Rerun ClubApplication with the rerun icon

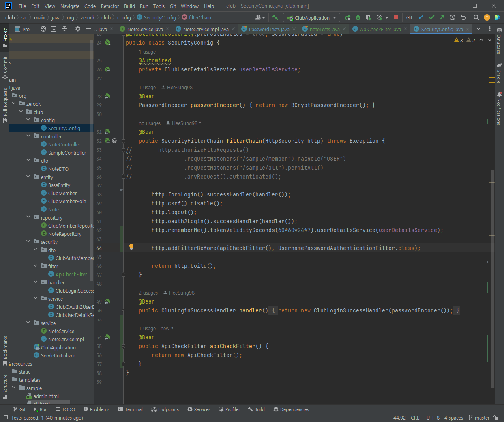(x=347, y=17)
